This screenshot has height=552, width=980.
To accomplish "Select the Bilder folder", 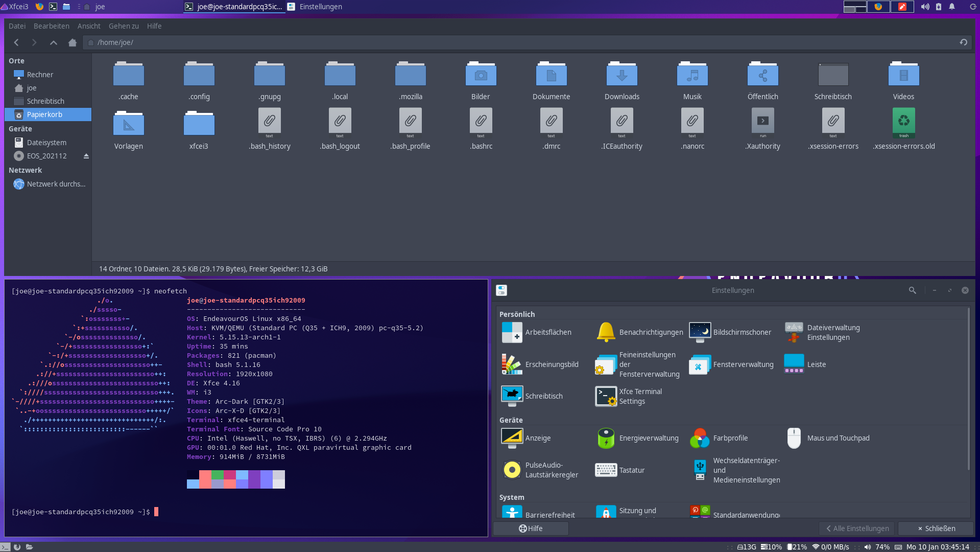I will click(x=481, y=81).
